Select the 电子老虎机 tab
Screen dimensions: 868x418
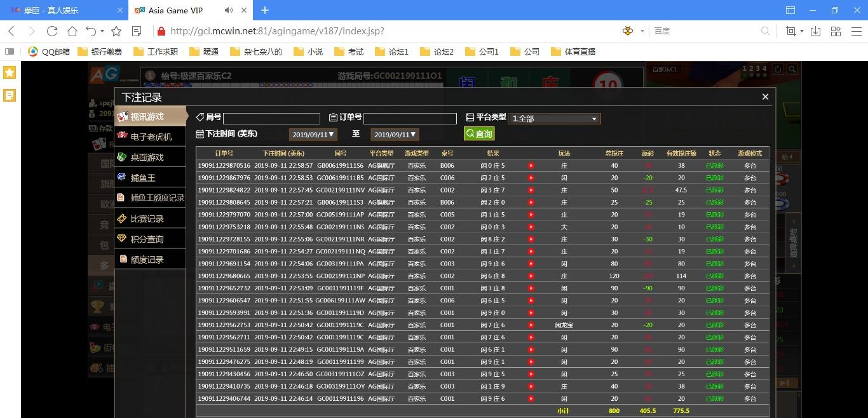pyautogui.click(x=151, y=137)
